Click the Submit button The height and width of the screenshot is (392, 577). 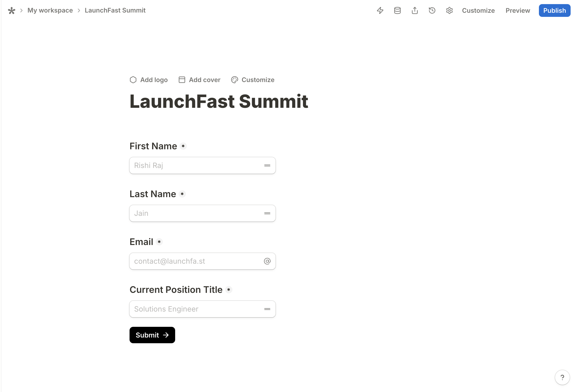coord(152,335)
